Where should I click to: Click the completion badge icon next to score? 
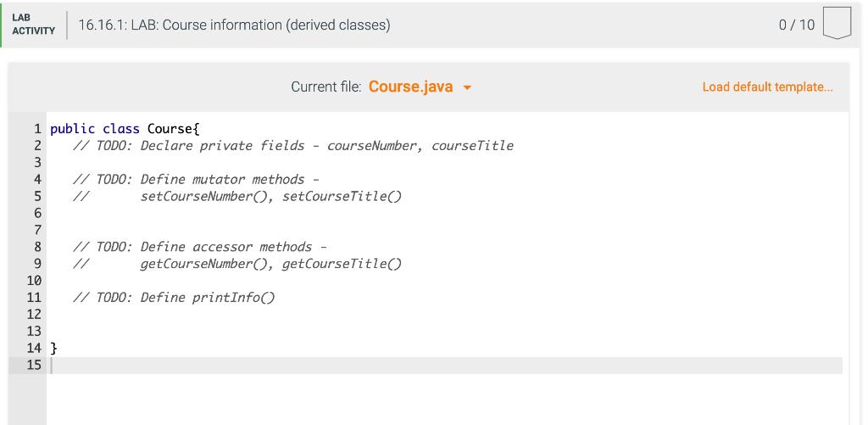point(837,23)
